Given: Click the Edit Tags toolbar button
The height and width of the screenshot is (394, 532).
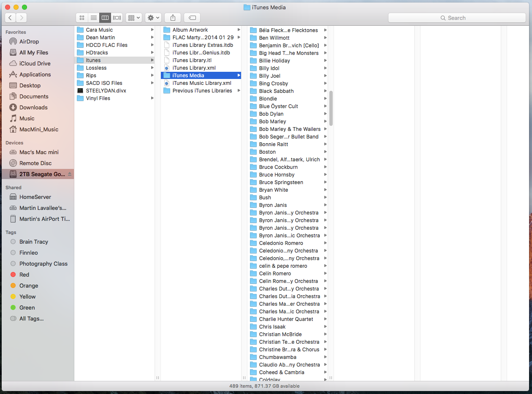Looking at the screenshot, I should pyautogui.click(x=192, y=18).
